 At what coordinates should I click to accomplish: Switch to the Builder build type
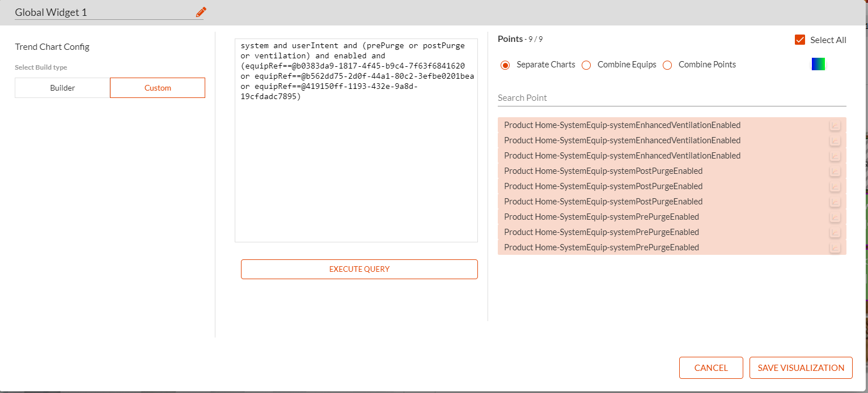pos(62,88)
